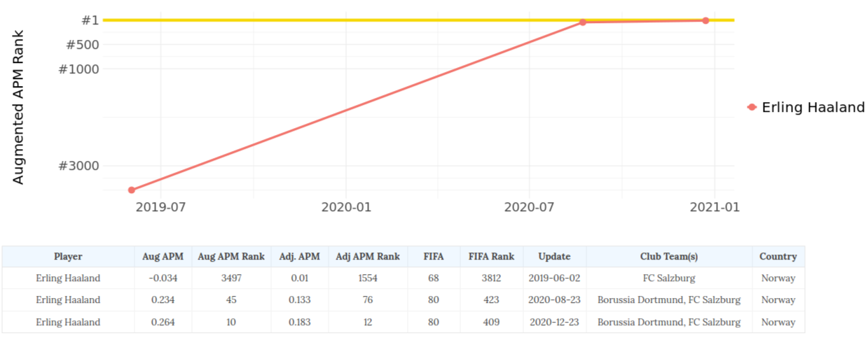Sort by the Aug APM Rank header
868x340 pixels.
[231, 257]
